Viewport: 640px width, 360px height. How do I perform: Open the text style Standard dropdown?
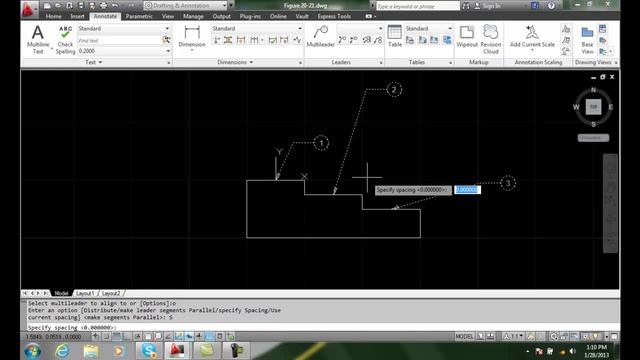(x=167, y=29)
